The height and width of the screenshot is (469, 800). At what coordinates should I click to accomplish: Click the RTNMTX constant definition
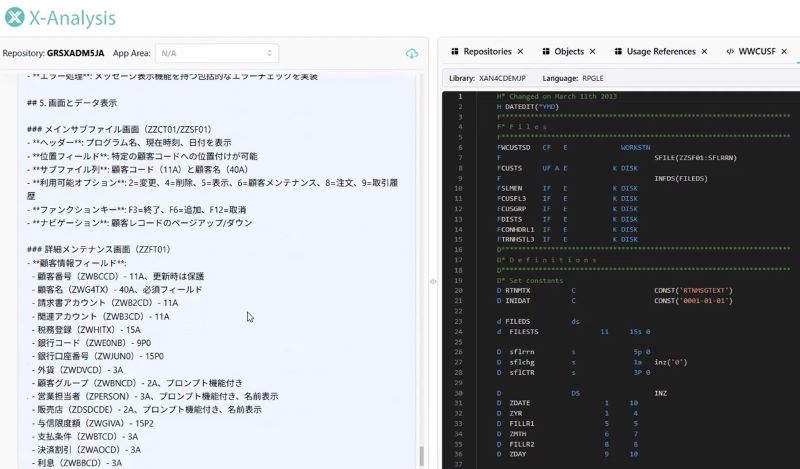(615, 290)
